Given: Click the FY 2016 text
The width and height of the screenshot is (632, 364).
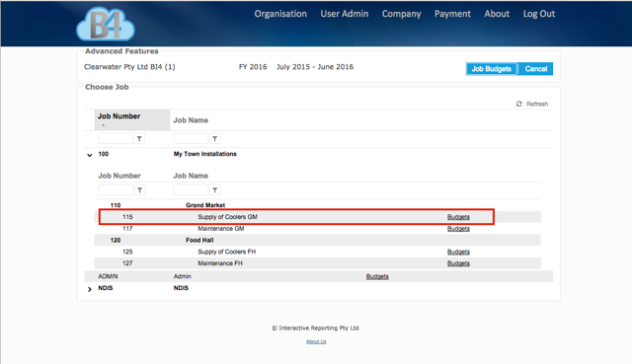Looking at the screenshot, I should pyautogui.click(x=253, y=67).
